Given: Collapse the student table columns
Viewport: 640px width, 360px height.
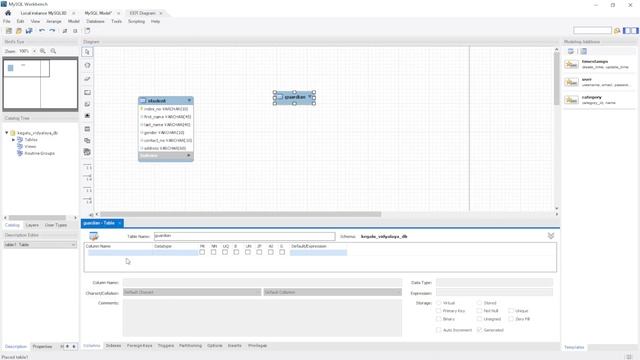Looking at the screenshot, I should pos(189,100).
